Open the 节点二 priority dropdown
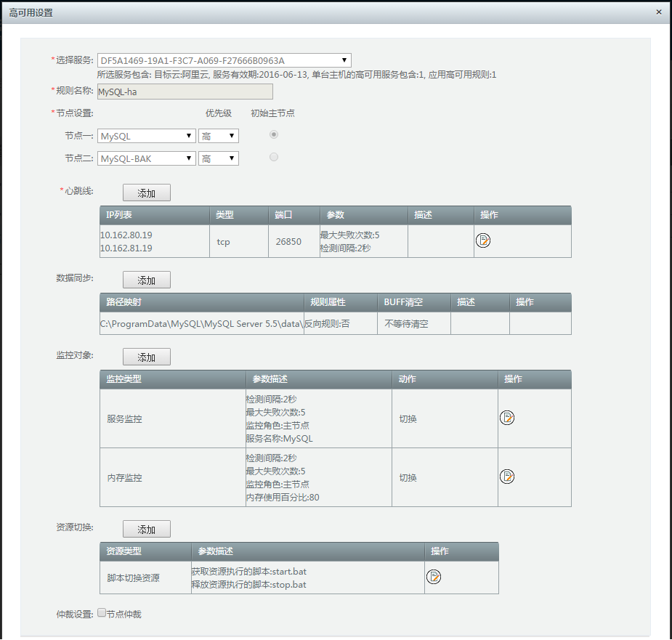The height and width of the screenshot is (640, 672). pos(219,158)
